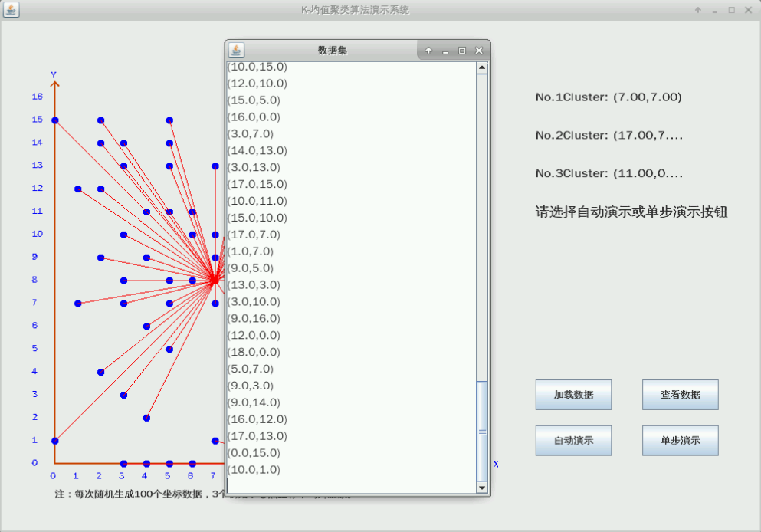Minimize the 数据集 dialog window

click(445, 51)
